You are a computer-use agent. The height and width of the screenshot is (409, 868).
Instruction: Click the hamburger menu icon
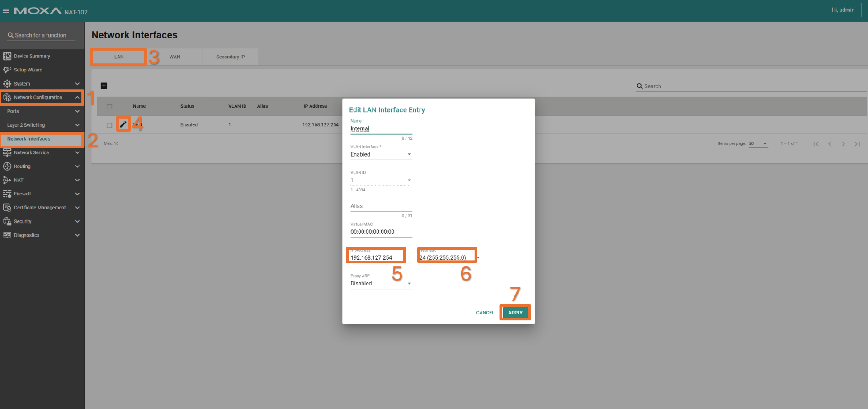[6, 11]
